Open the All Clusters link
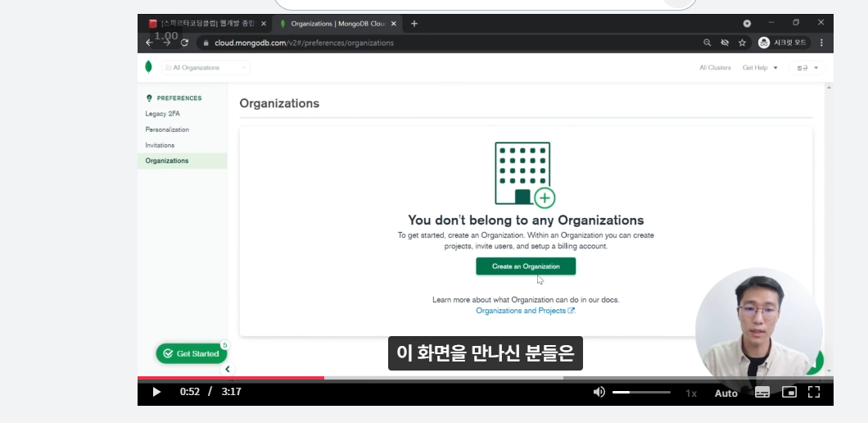Image resolution: width=868 pixels, height=423 pixels. pyautogui.click(x=715, y=68)
